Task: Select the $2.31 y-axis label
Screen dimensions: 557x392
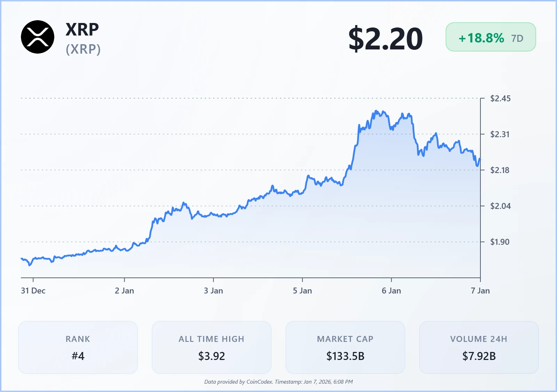Action: tap(500, 134)
